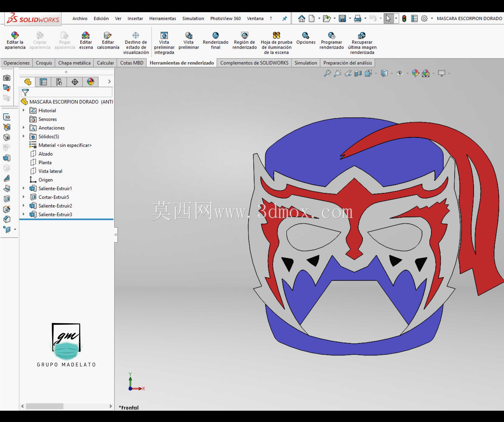Viewport: 504px width, 422px height.
Task: Click the section view icon
Action: [x=358, y=73]
